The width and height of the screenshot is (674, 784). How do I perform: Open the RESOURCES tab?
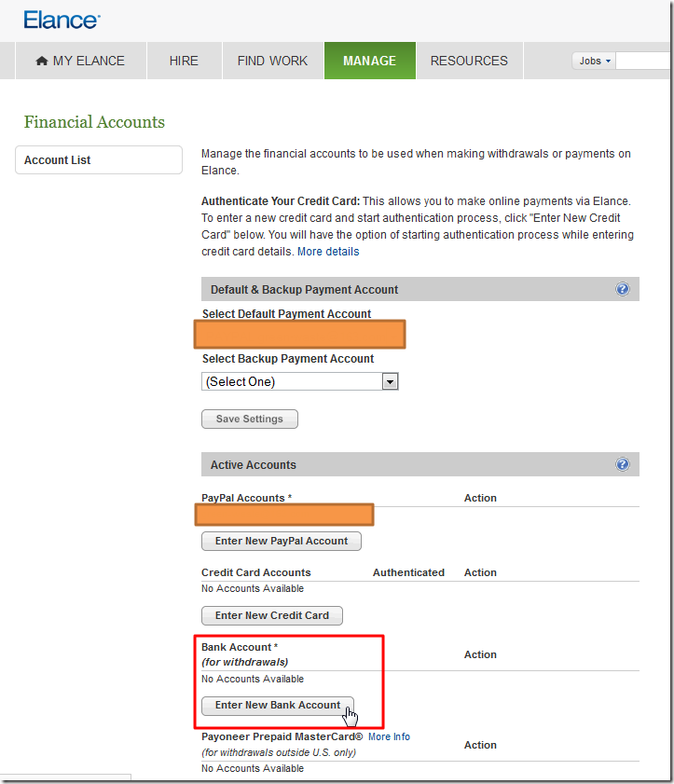pos(469,61)
